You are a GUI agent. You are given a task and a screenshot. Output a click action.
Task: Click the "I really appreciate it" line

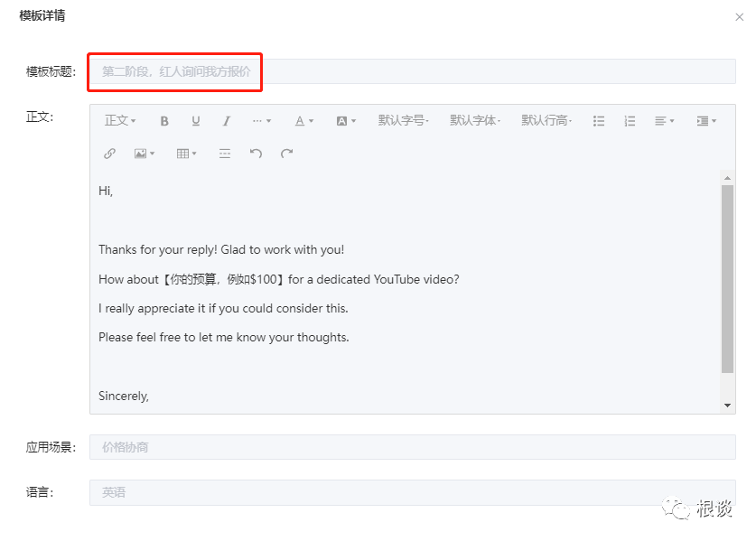click(x=223, y=309)
